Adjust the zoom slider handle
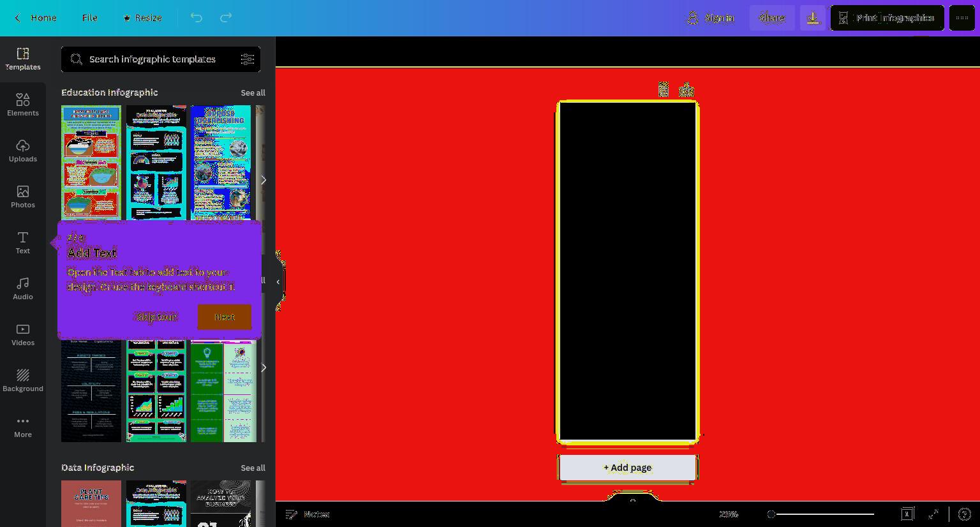Screen dimensions: 980x527 click(x=771, y=514)
